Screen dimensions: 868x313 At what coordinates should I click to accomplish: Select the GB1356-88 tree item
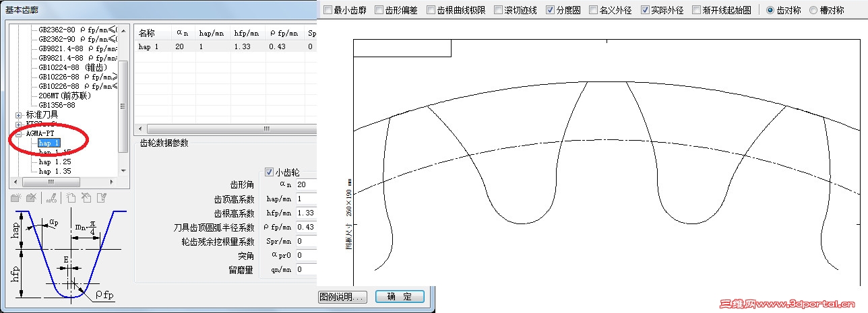57,105
